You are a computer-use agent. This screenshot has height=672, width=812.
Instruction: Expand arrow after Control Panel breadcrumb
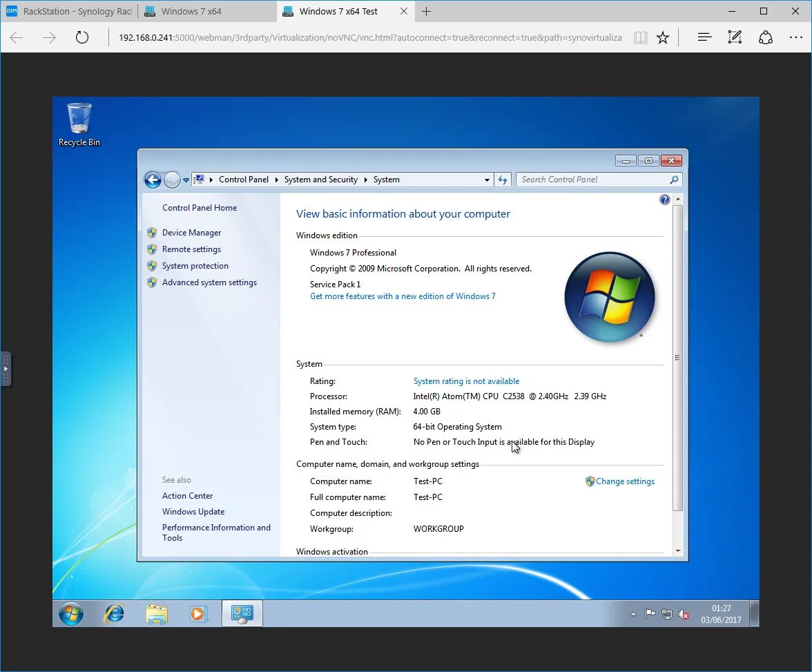click(276, 180)
